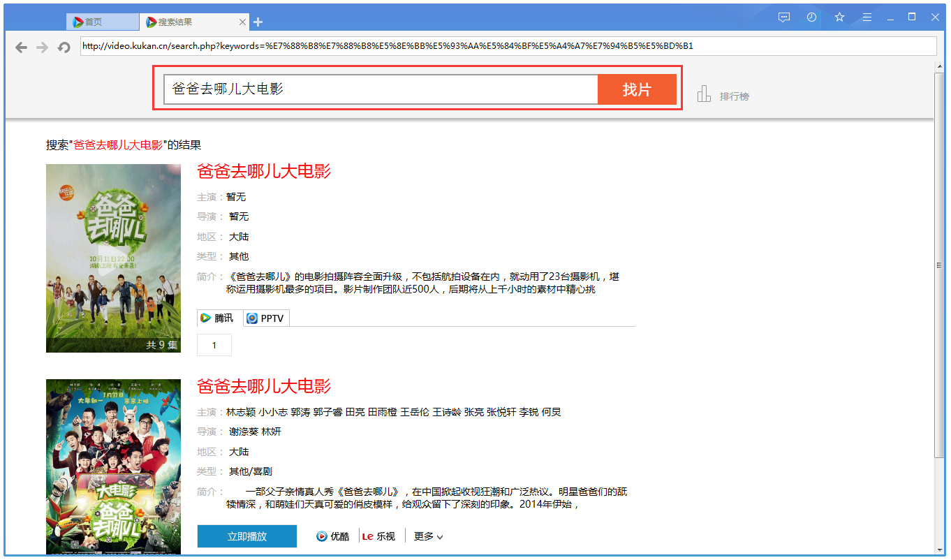Reload the page with the refresh icon
951x560 pixels.
tap(64, 47)
